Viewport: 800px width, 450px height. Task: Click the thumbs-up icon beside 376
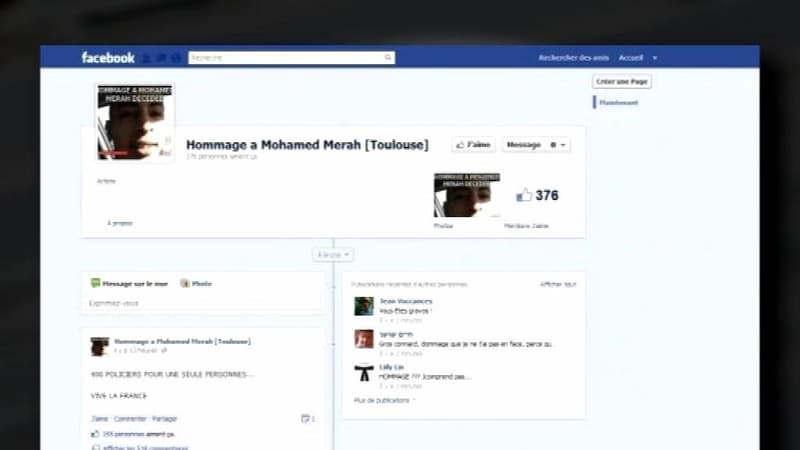pos(524,195)
